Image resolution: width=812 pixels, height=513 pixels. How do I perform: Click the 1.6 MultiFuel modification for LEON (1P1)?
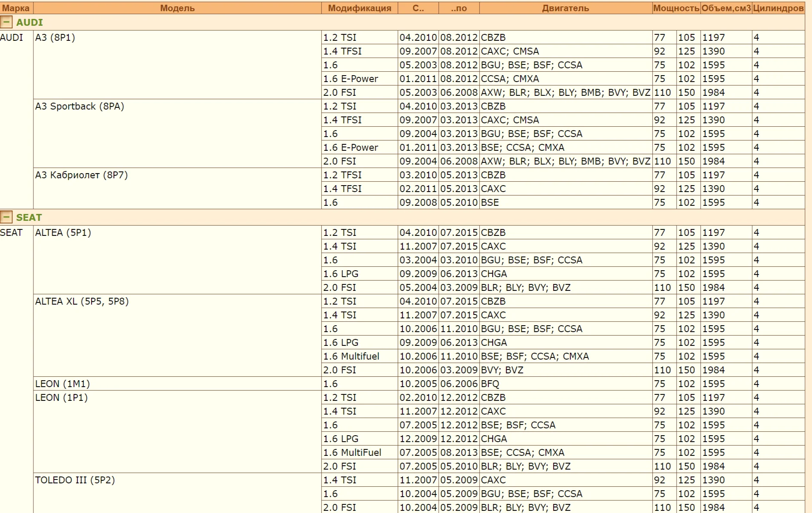359,452
